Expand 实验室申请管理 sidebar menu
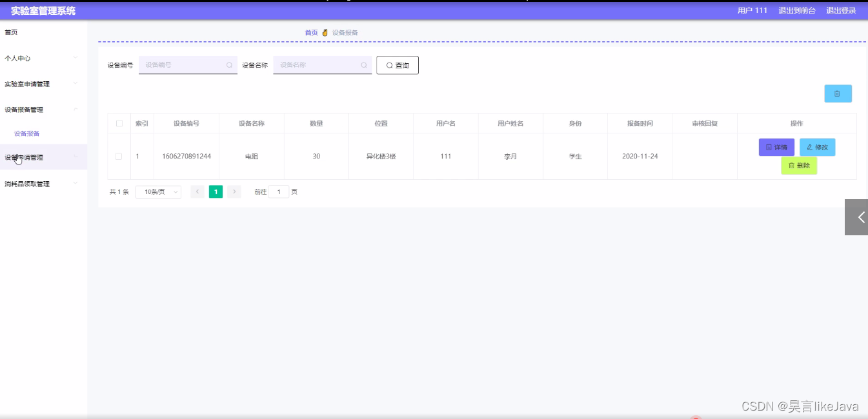The width and height of the screenshot is (868, 419). (x=43, y=84)
